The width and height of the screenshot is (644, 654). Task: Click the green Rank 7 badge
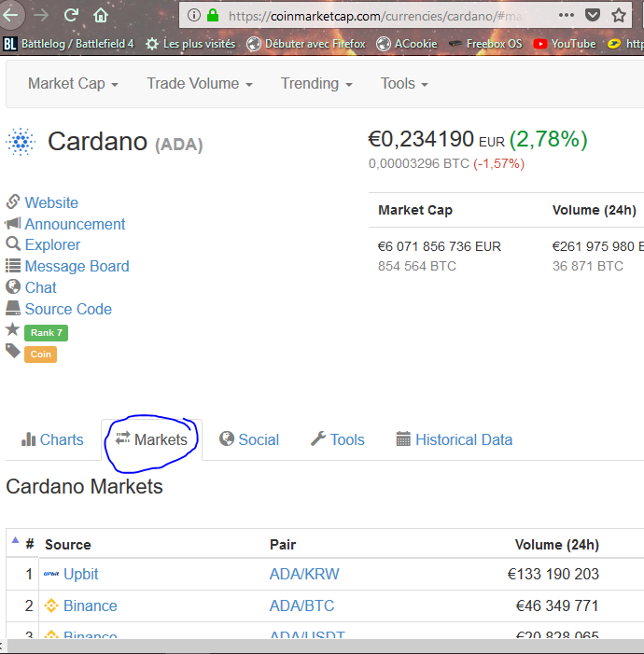click(46, 333)
